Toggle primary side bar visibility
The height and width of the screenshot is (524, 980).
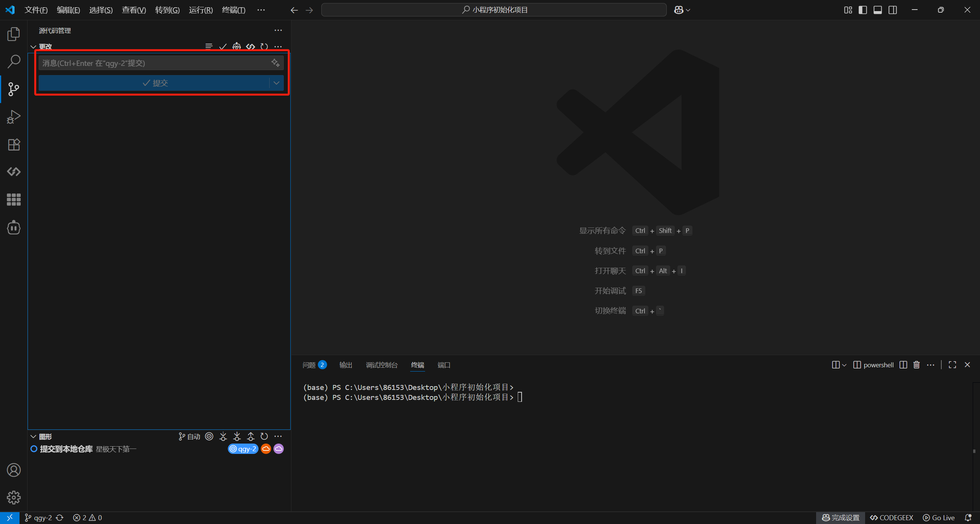pyautogui.click(x=863, y=10)
